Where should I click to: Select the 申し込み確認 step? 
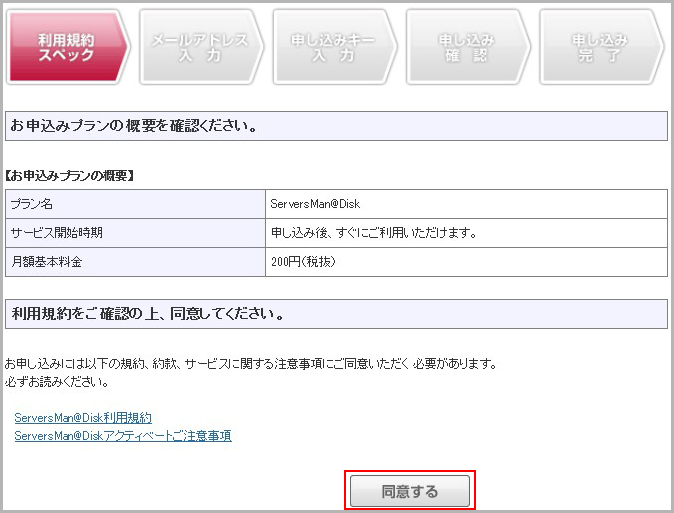click(466, 47)
